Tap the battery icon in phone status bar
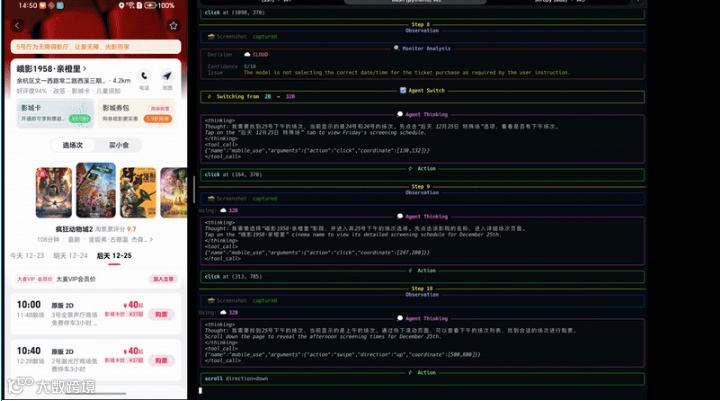This screenshot has width=721, height=401. tap(150, 6)
